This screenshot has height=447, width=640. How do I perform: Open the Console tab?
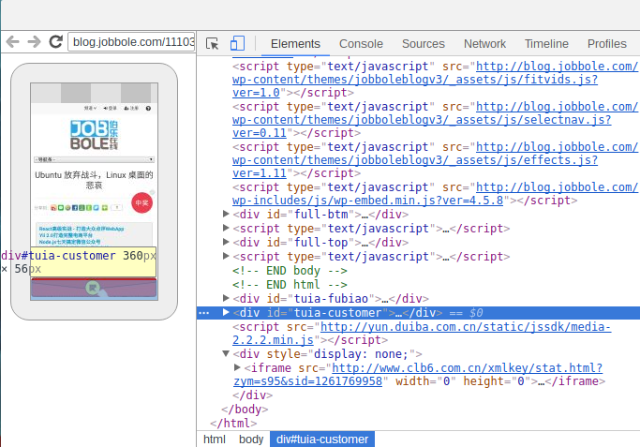coord(361,44)
